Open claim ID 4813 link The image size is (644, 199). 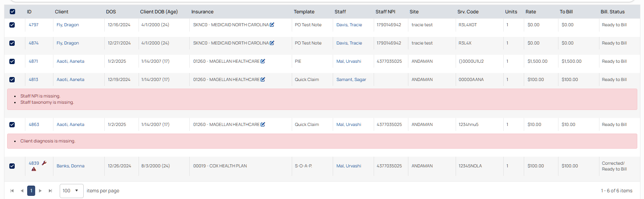[33, 80]
